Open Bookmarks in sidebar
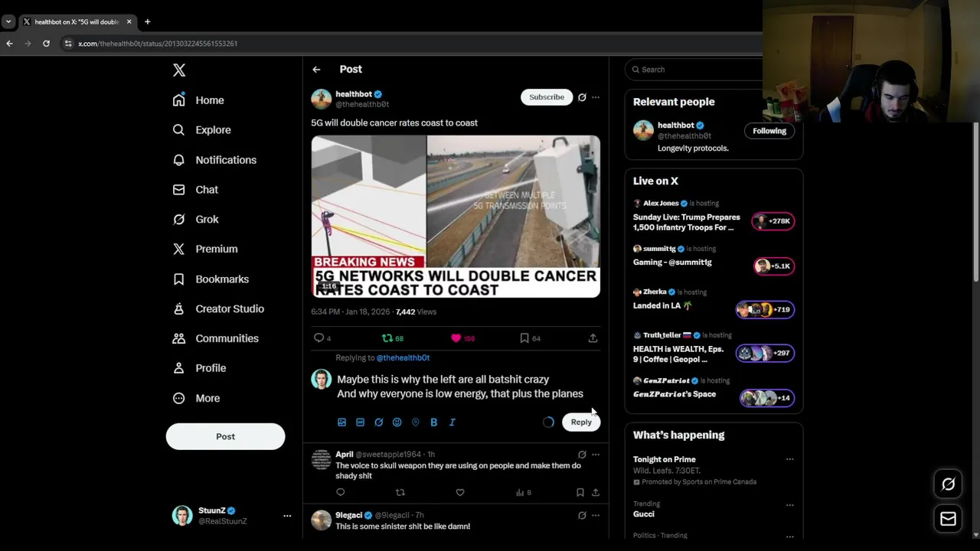 point(211,279)
